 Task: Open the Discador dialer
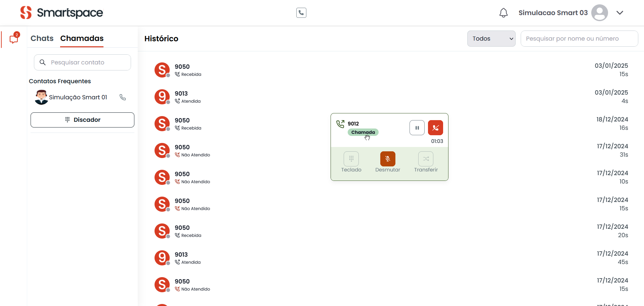click(x=82, y=120)
